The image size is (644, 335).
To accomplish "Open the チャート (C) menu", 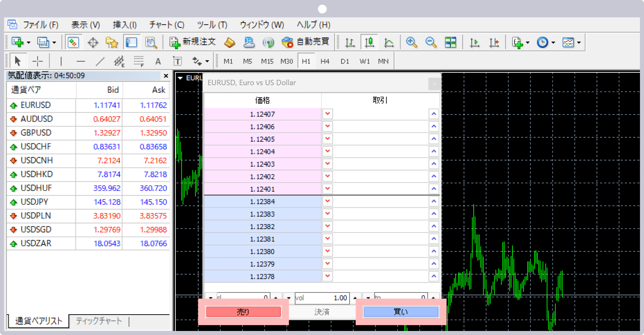I will click(x=167, y=25).
